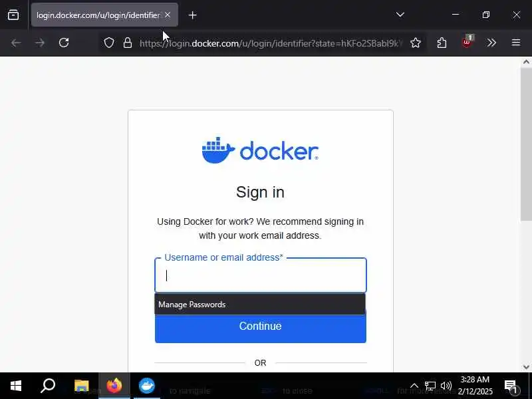Image resolution: width=532 pixels, height=399 pixels.
Task: Focus Username or email address field
Action: (261, 275)
